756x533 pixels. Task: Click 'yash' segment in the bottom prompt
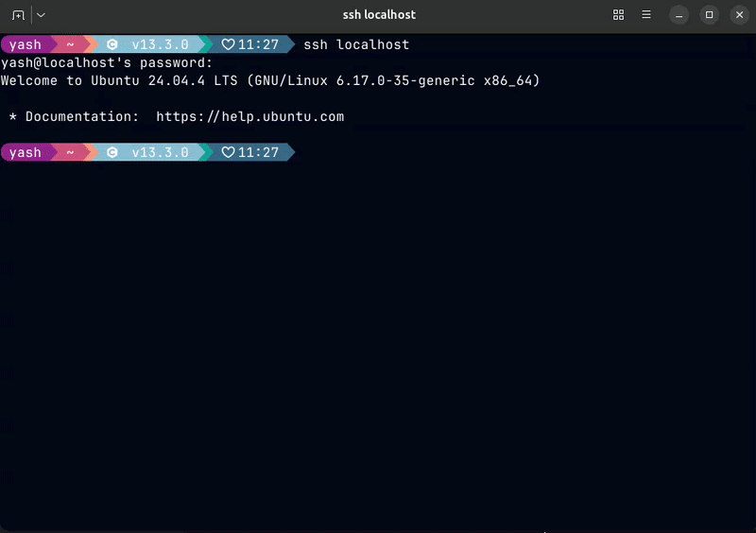point(26,153)
